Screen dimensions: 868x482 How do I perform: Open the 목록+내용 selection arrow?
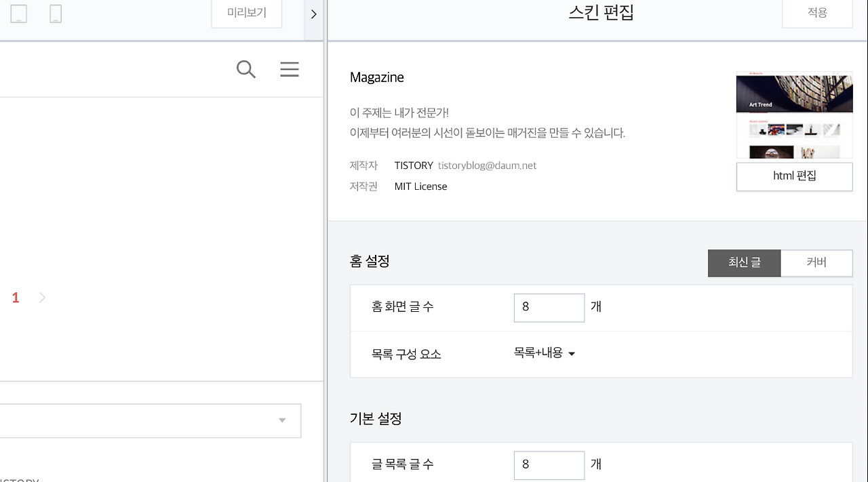(x=572, y=353)
